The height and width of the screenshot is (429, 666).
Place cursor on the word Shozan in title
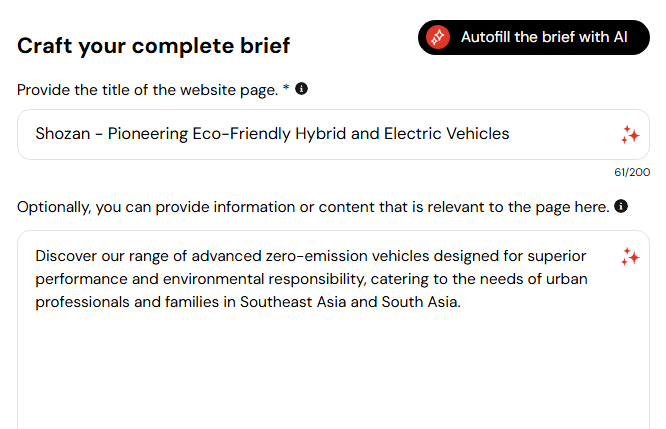pyautogui.click(x=63, y=134)
